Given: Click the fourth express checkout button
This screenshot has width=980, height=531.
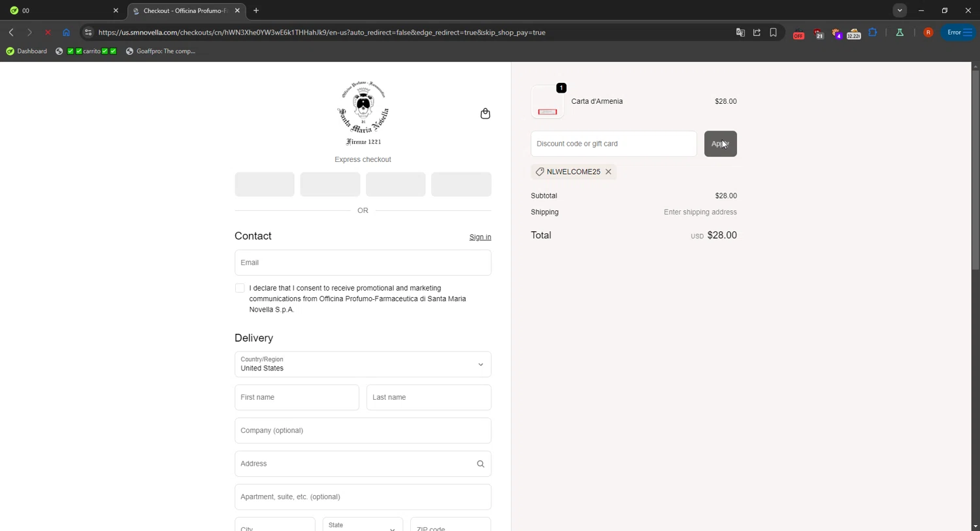Looking at the screenshot, I should (x=461, y=184).
